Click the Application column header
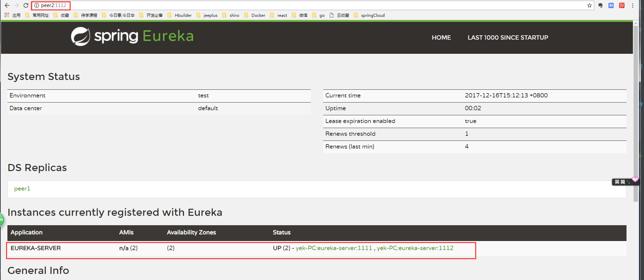 pyautogui.click(x=27, y=232)
